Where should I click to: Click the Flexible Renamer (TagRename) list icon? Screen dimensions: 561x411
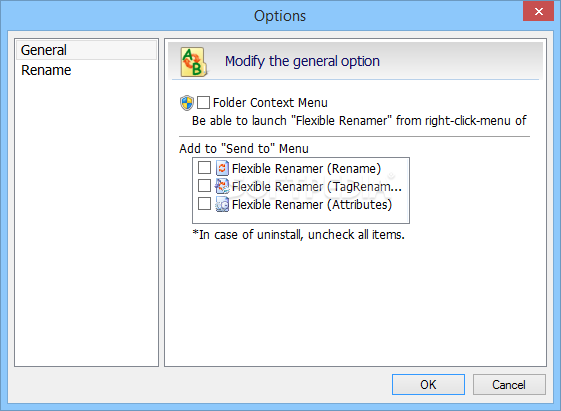222,186
